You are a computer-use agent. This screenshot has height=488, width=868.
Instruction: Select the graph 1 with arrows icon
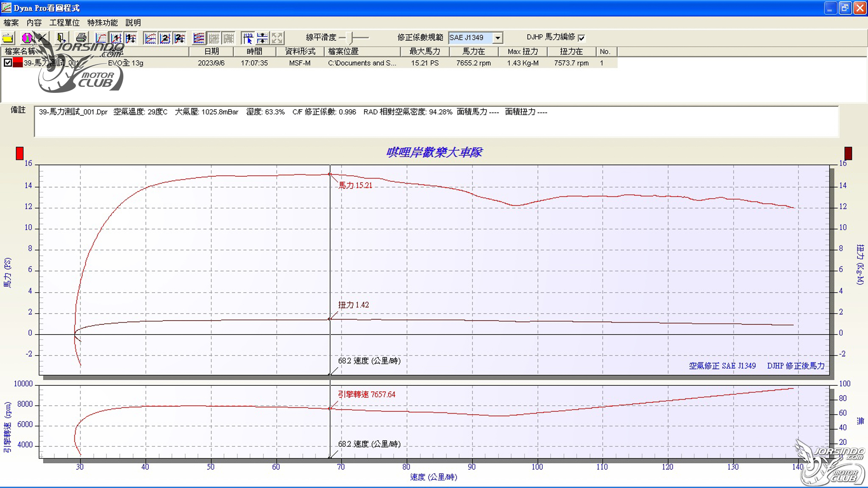click(x=131, y=38)
